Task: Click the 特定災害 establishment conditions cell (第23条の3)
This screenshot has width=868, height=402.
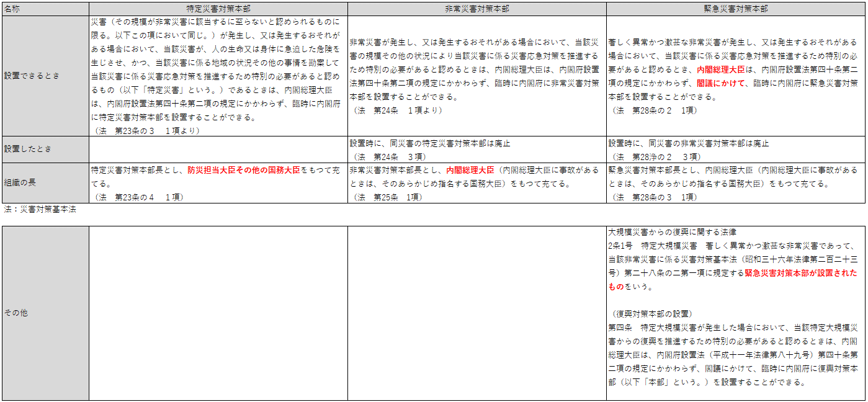Action: click(218, 76)
